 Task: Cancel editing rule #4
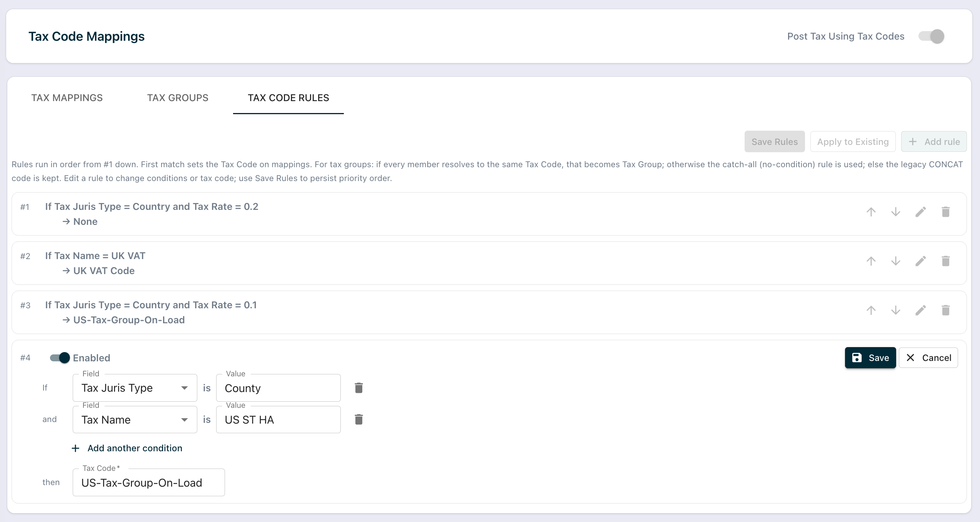coord(928,358)
